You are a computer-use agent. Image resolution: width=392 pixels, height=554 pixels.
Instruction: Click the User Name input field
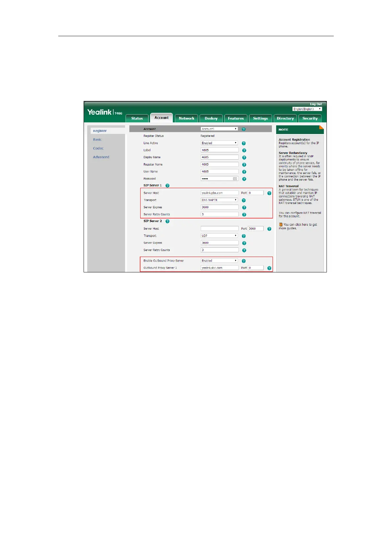pos(220,171)
